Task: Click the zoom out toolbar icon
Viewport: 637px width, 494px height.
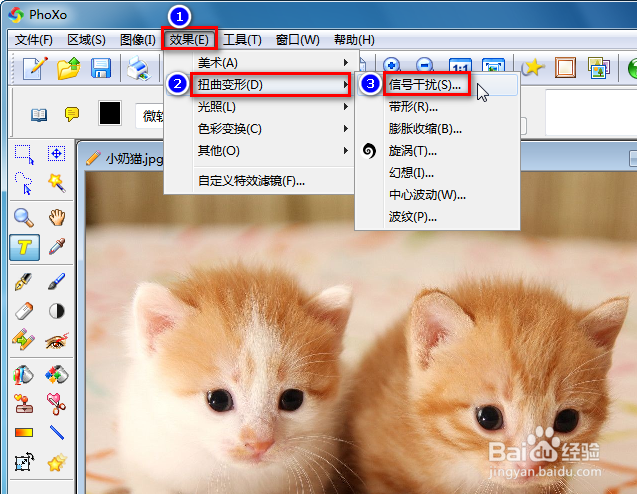Action: [425, 64]
